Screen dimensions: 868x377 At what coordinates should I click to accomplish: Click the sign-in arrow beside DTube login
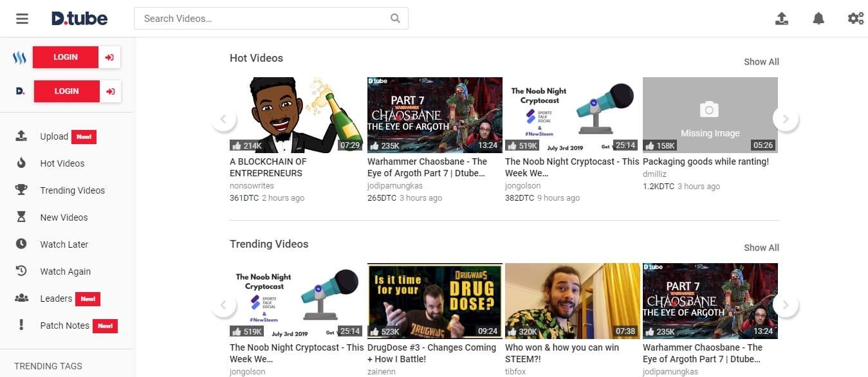(110, 91)
